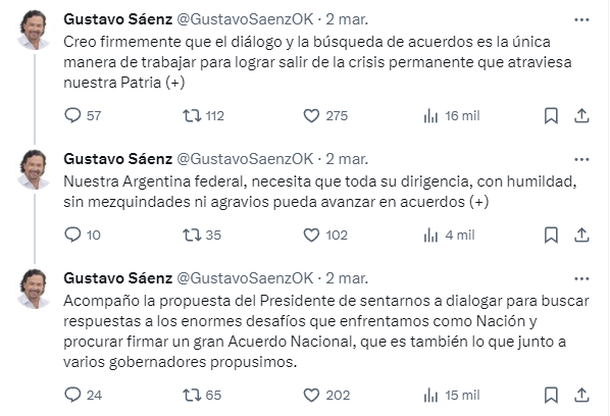
Task: Open more options for second tweet
Action: pyautogui.click(x=581, y=158)
